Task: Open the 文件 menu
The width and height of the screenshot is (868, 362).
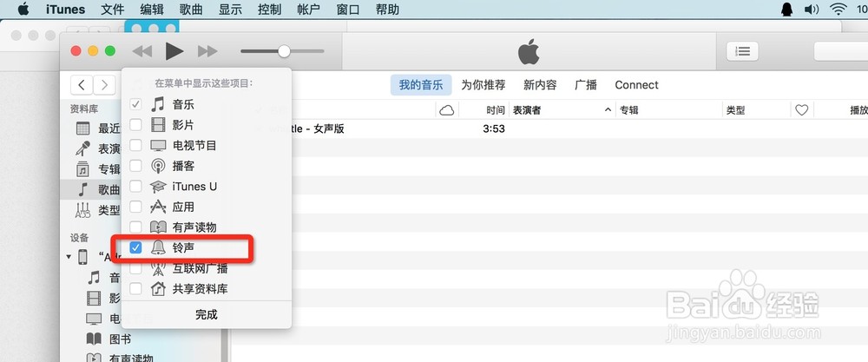Action: point(112,10)
